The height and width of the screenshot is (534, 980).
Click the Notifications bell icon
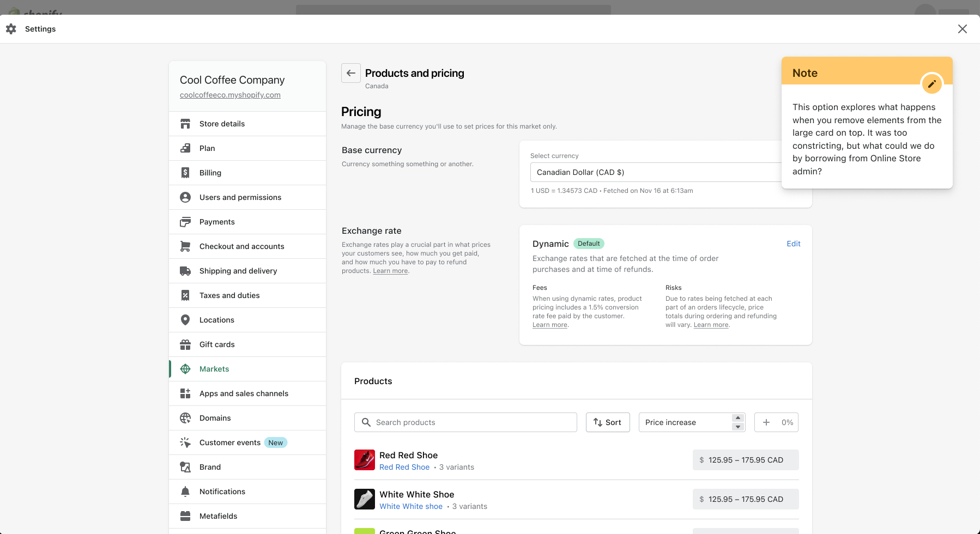tap(185, 491)
